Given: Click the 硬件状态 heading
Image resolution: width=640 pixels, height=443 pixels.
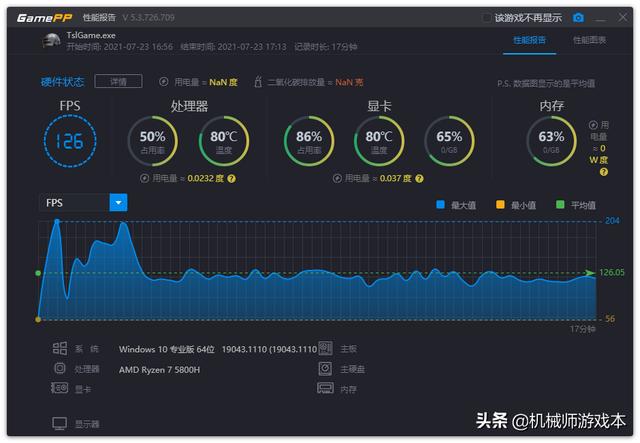Looking at the screenshot, I should click(x=62, y=82).
